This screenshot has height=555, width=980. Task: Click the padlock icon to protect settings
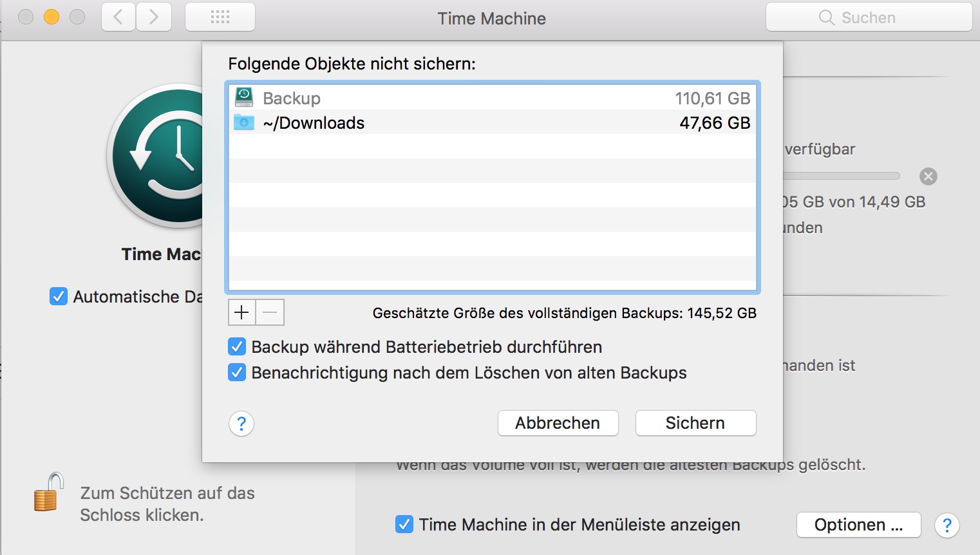pyautogui.click(x=49, y=492)
